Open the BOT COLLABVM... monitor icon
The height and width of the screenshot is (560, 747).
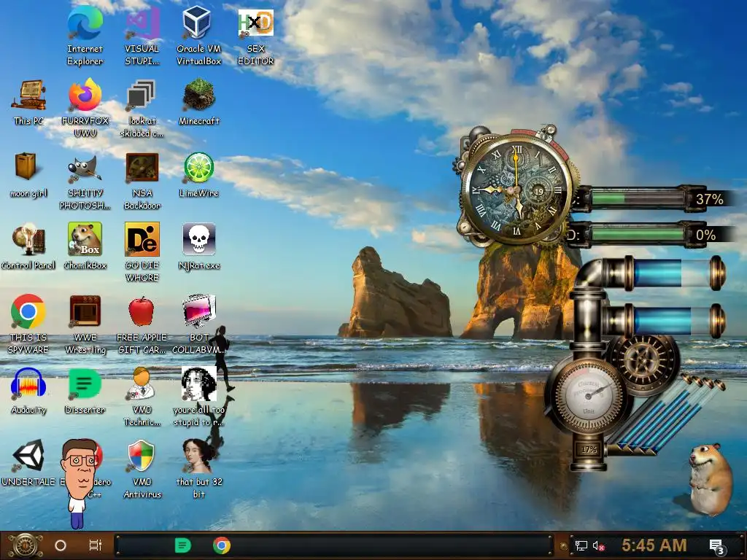199,312
